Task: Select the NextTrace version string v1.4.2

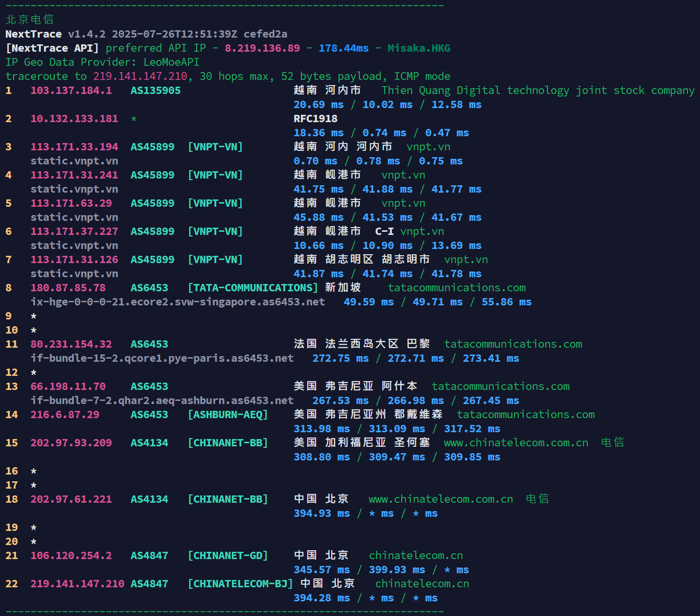Action: click(x=87, y=34)
